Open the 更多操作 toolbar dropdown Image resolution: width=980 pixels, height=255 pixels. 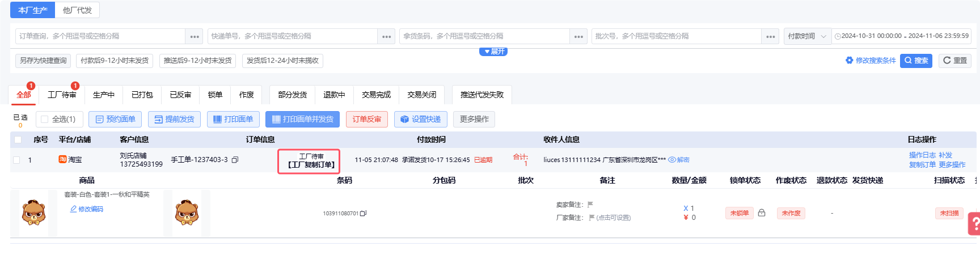474,120
